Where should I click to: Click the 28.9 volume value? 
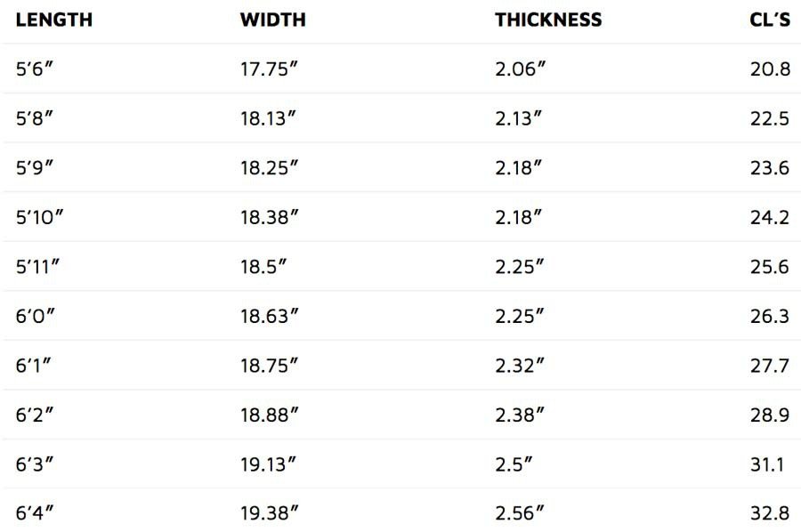point(770,415)
